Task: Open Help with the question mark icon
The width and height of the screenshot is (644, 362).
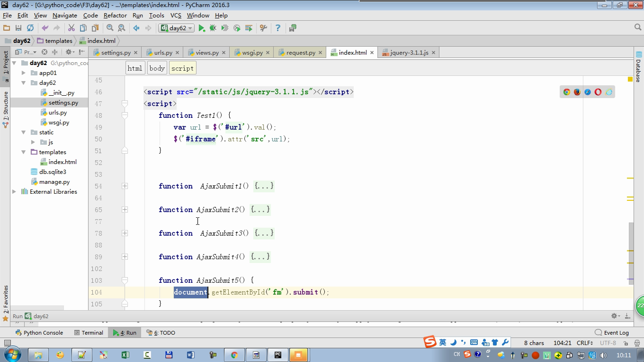Action: pyautogui.click(x=278, y=28)
